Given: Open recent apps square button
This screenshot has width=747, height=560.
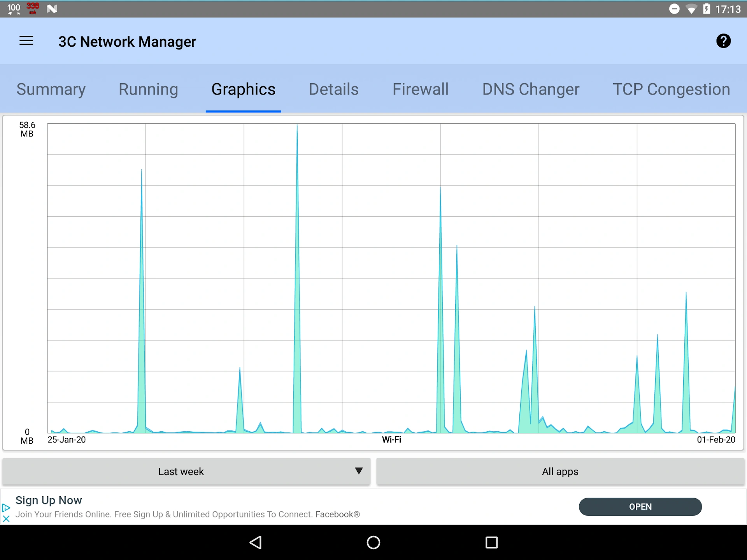Looking at the screenshot, I should [492, 542].
